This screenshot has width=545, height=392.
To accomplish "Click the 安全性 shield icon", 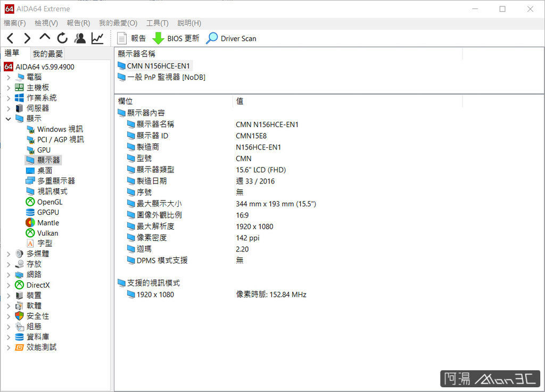I will click(x=20, y=316).
